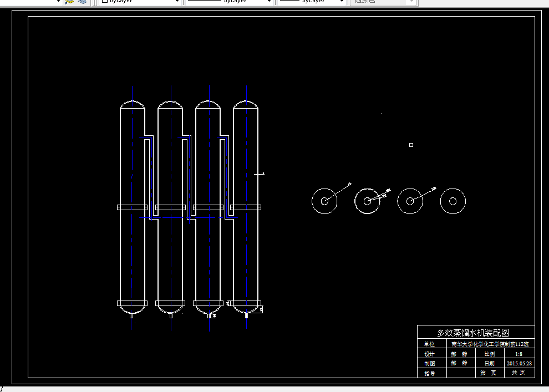This screenshot has width=549, height=392.
Task: Click the small pickbox cursor square
Action: coord(411,145)
